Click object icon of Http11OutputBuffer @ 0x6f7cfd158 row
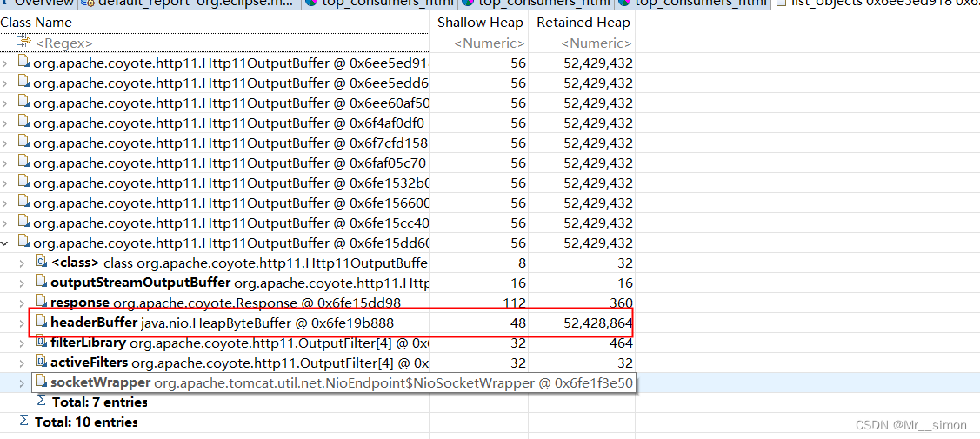The image size is (980, 439). click(x=23, y=143)
